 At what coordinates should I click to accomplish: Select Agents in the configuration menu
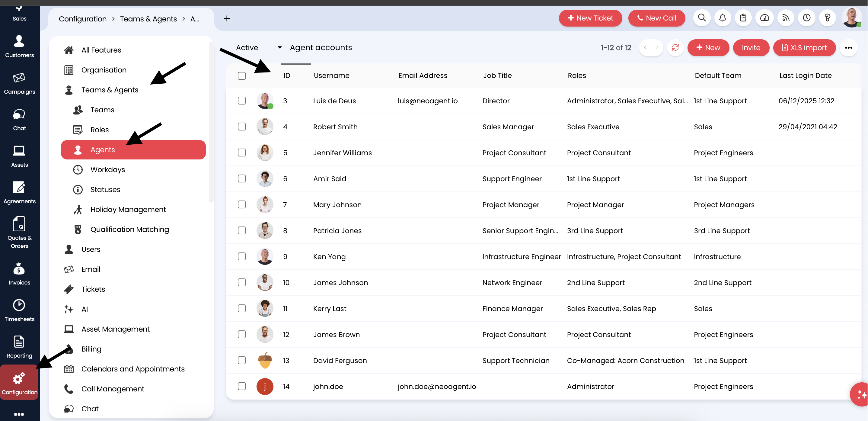point(102,150)
